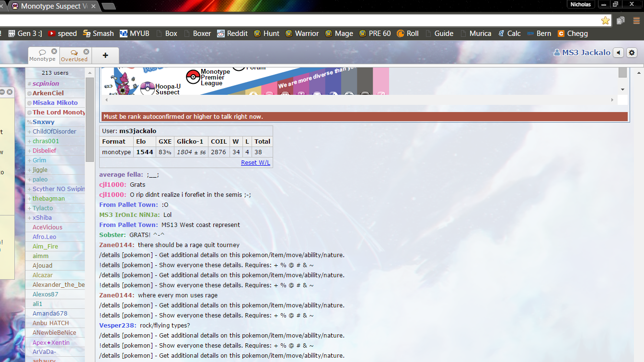The image size is (644, 362).
Task: Open the Chrome hamburger menu
Action: [637, 20]
